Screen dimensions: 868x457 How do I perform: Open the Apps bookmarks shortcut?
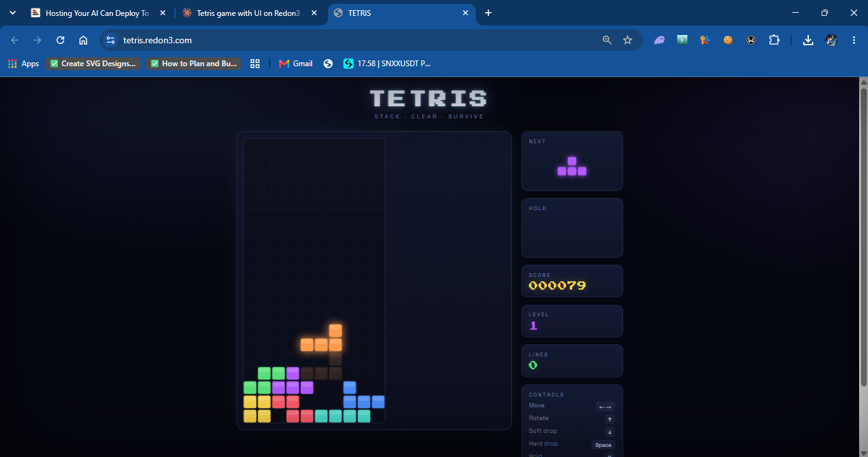coord(24,64)
